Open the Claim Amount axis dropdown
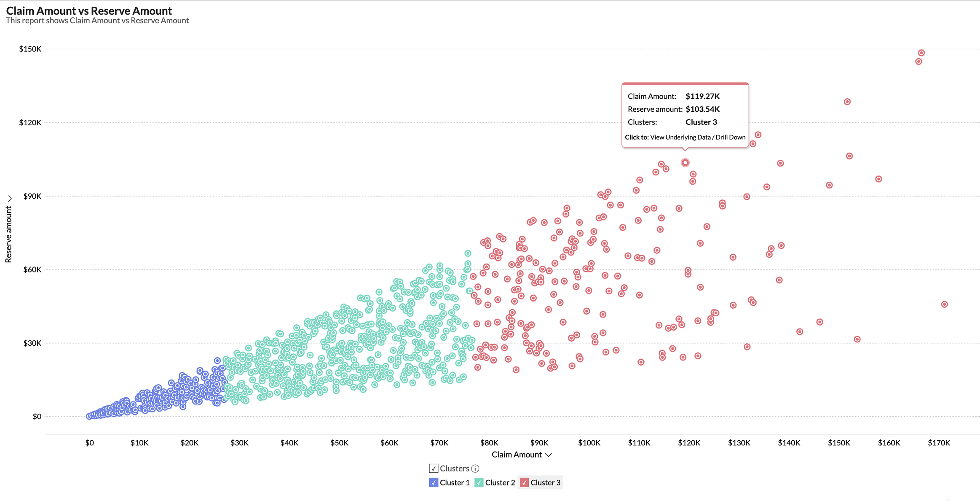The height and width of the screenshot is (501, 980). pos(549,455)
